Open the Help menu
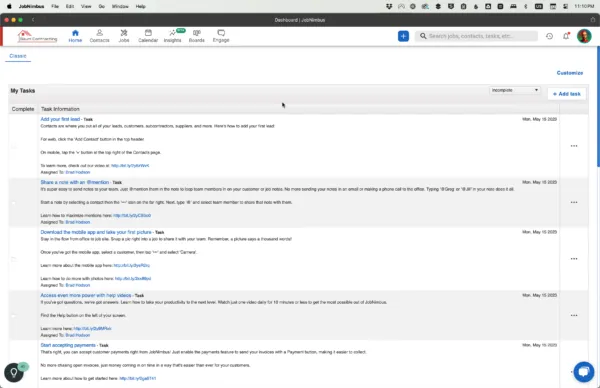600x388 pixels. 140,6
